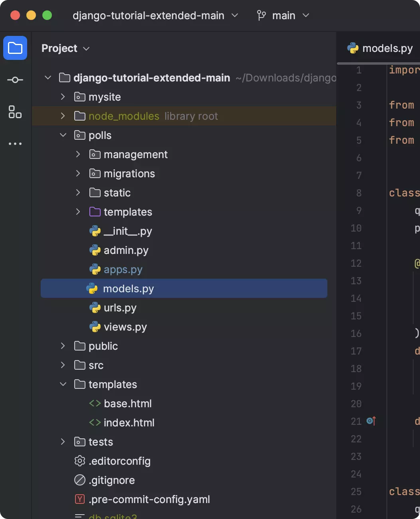Click the HTML icon beside index.html
The width and height of the screenshot is (420, 519).
tap(95, 422)
